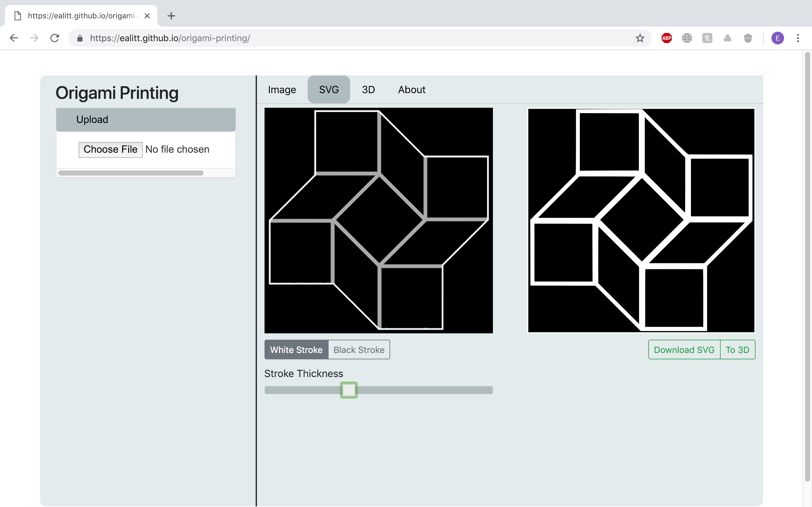The height and width of the screenshot is (507, 812).
Task: Open the 3D tab
Action: pos(368,90)
